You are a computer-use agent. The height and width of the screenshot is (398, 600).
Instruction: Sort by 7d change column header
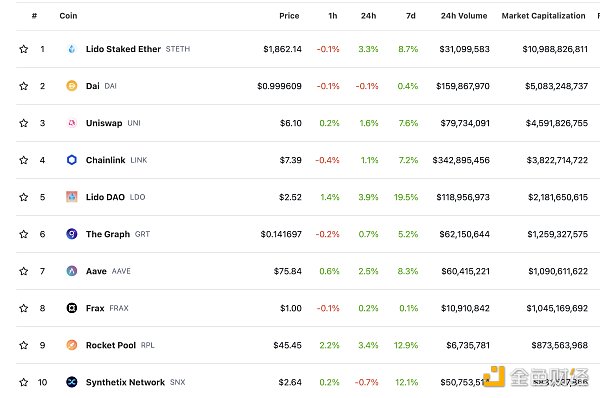[x=411, y=16]
